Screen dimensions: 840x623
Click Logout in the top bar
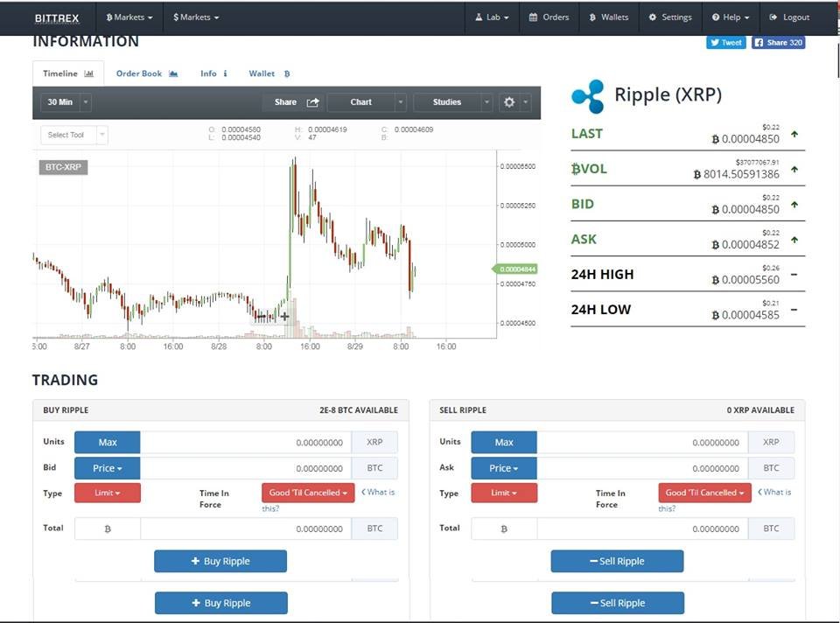789,17
